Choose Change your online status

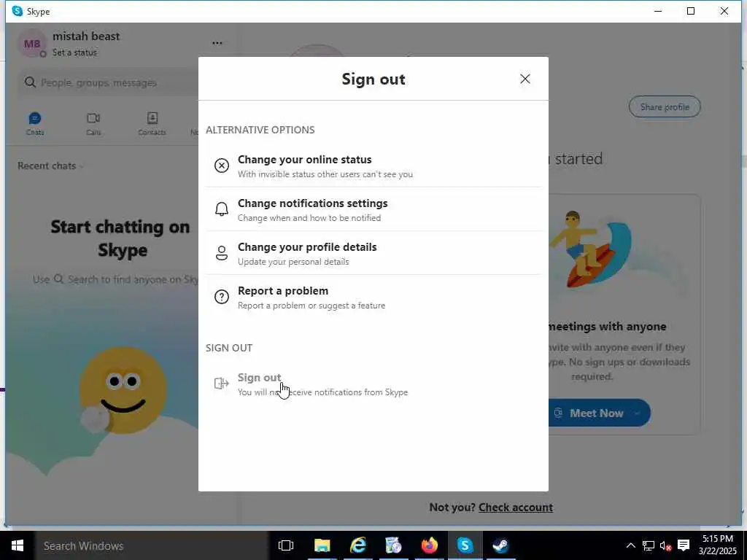pos(373,166)
